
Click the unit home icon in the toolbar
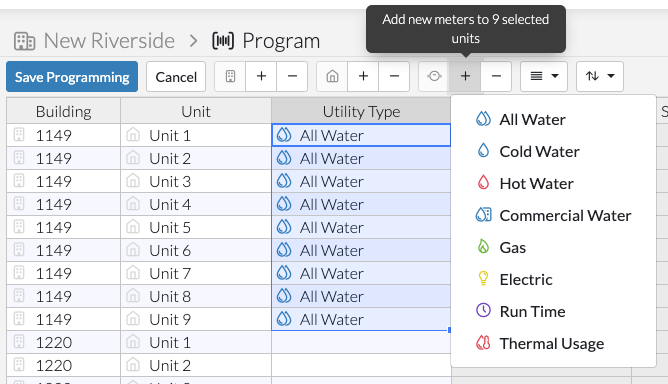(332, 76)
